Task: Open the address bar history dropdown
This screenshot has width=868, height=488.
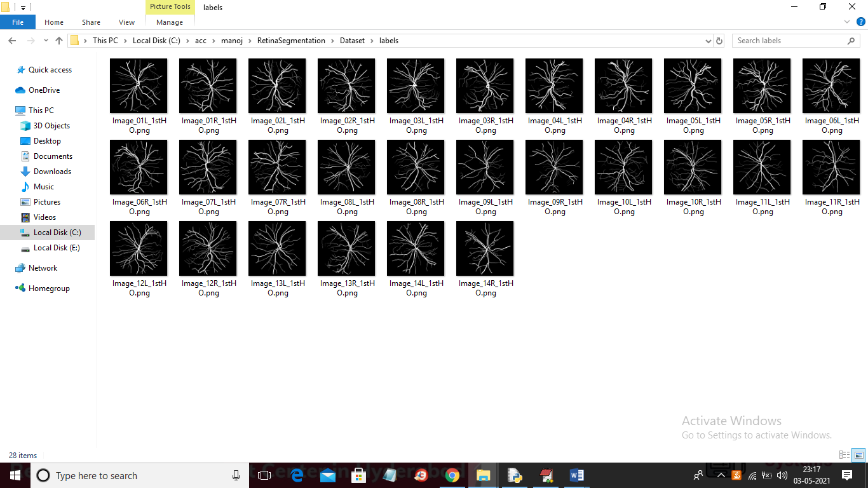Action: 709,41
